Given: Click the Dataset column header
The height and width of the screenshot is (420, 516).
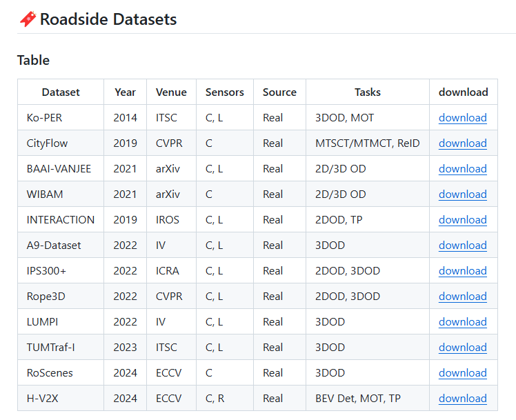Looking at the screenshot, I should [x=61, y=92].
